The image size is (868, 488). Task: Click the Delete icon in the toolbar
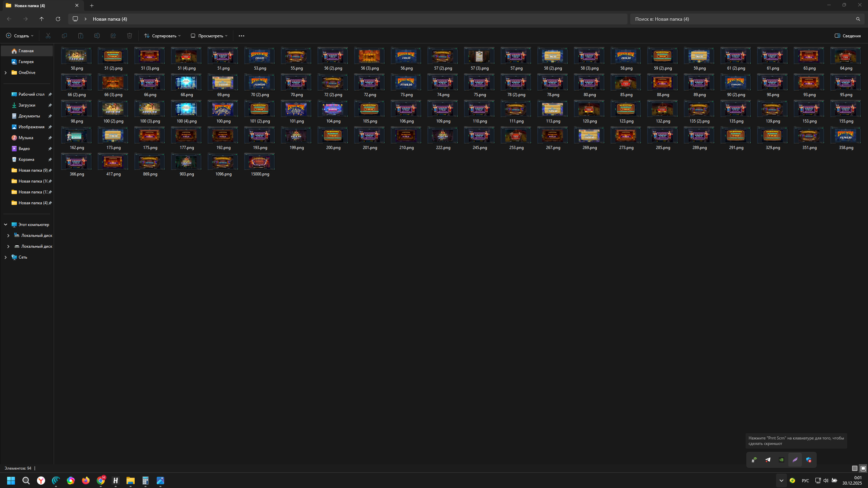(x=129, y=36)
